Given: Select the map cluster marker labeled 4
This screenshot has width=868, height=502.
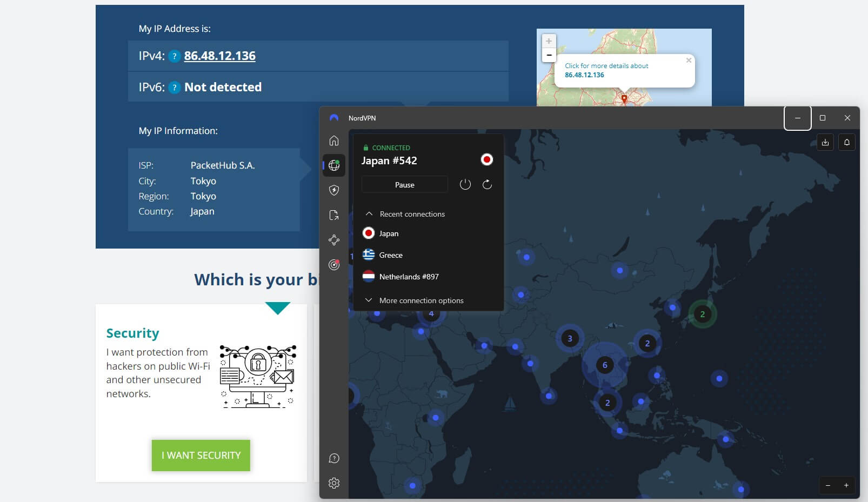Looking at the screenshot, I should (x=431, y=314).
